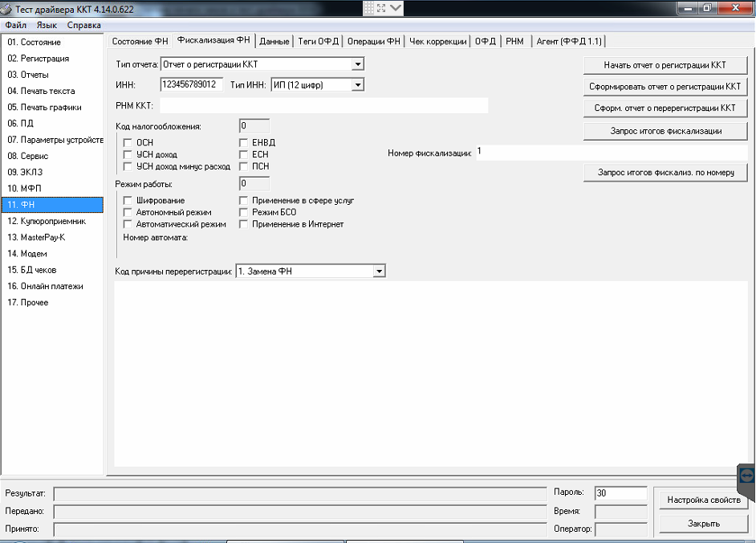756x543 pixels.
Task: Open the Тип отчета dropdown
Action: pyautogui.click(x=358, y=64)
